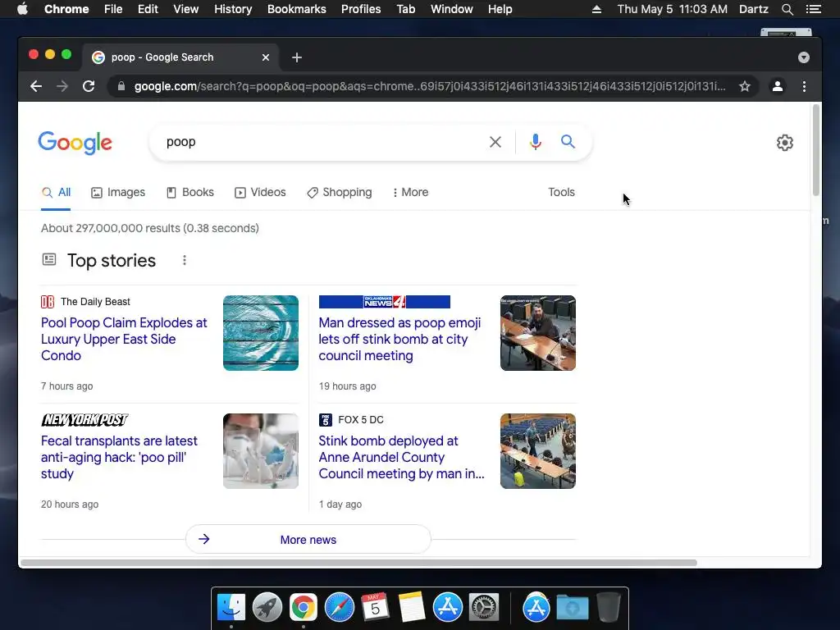840x630 pixels.
Task: Open the Chrome profile avatar icon
Action: [x=778, y=86]
